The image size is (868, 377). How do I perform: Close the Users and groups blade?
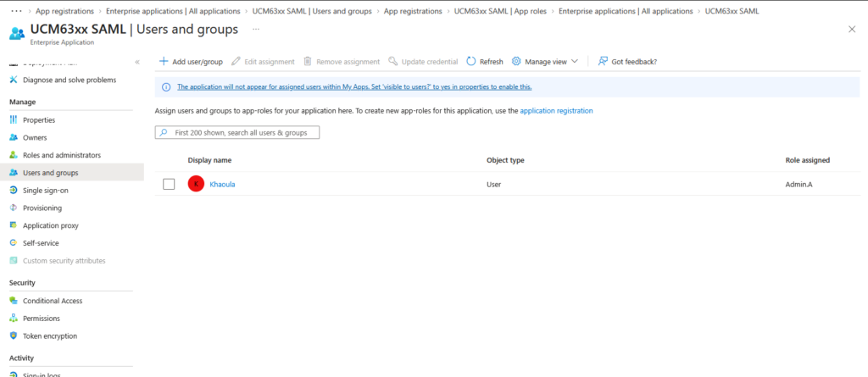[852, 30]
